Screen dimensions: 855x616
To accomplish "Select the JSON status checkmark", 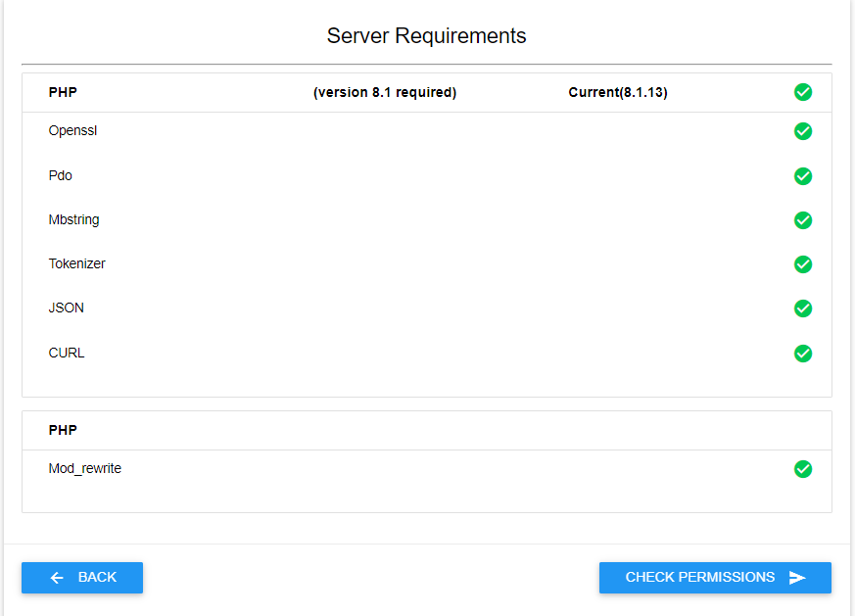I will point(803,308).
